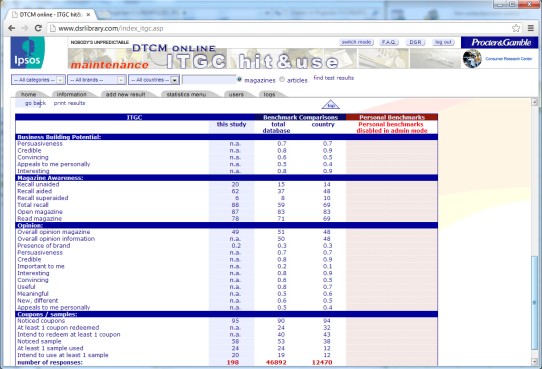Click the 'Business Building Potential:' section header
Viewport: 542px width, 369px height.
tap(59, 137)
